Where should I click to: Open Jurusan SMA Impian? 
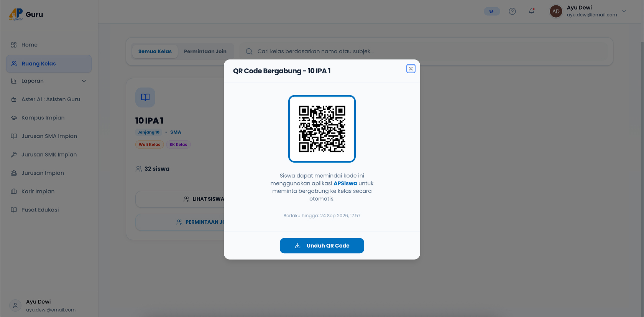coord(49,136)
